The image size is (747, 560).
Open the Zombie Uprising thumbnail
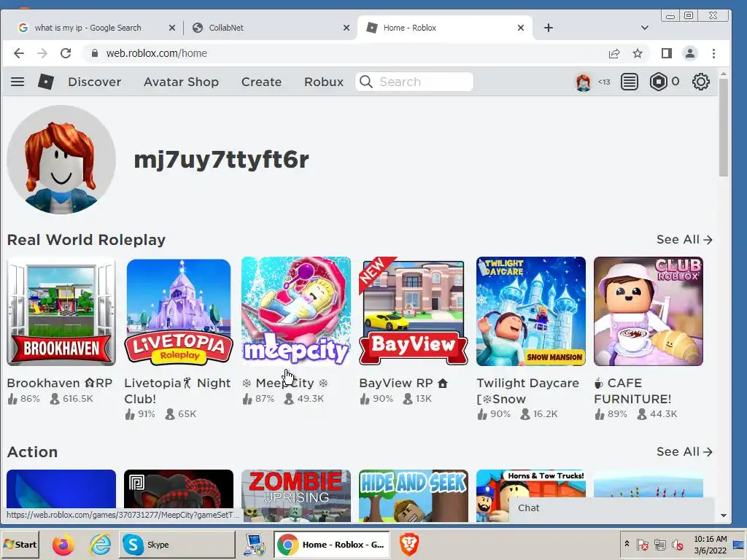click(296, 495)
